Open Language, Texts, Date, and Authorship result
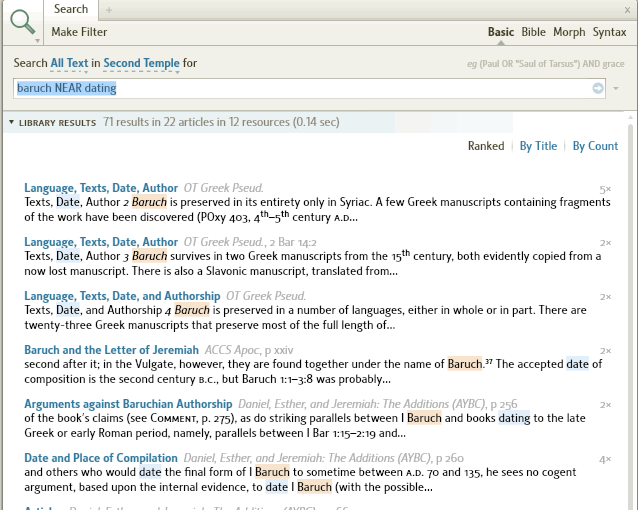 coord(122,296)
